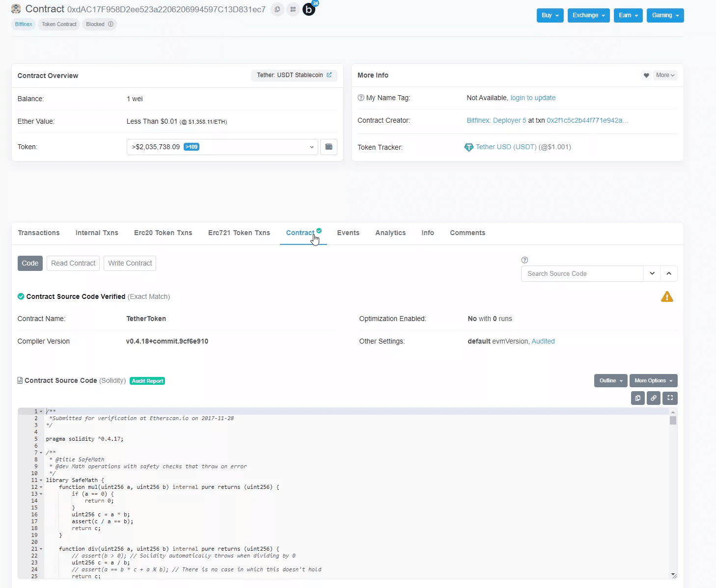The width and height of the screenshot is (716, 588).
Task: Click the Audit Report badge
Action: coord(147,381)
